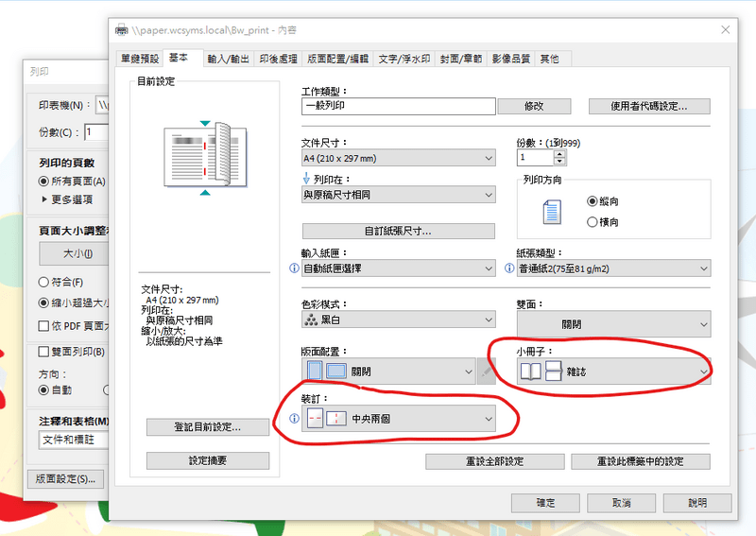Select the 縱向 portrait radio button
This screenshot has width=756, height=536.
click(x=593, y=201)
